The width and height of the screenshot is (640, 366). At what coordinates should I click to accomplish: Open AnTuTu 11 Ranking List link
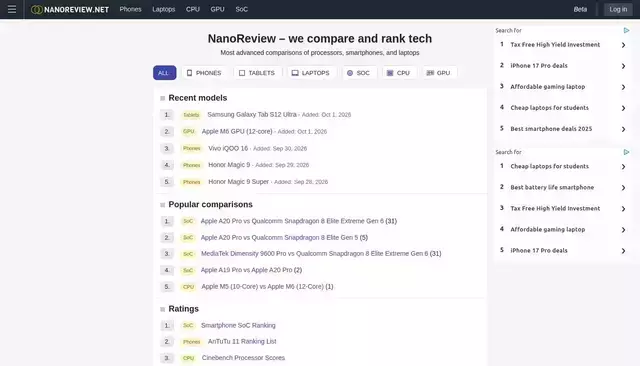click(242, 341)
